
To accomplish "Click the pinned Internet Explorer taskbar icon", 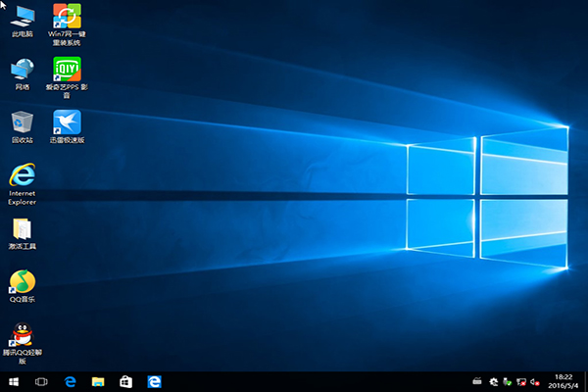I will tap(154, 380).
